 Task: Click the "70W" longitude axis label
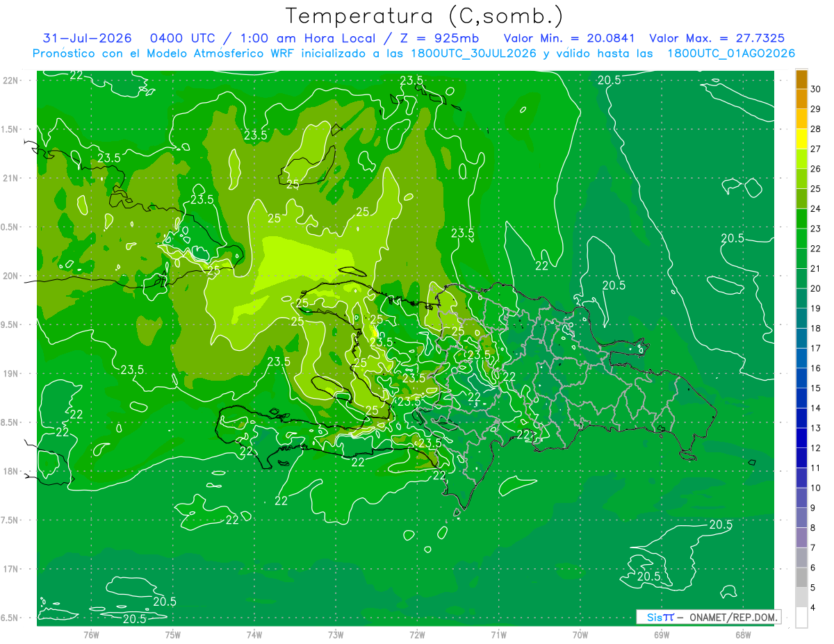coord(580,634)
